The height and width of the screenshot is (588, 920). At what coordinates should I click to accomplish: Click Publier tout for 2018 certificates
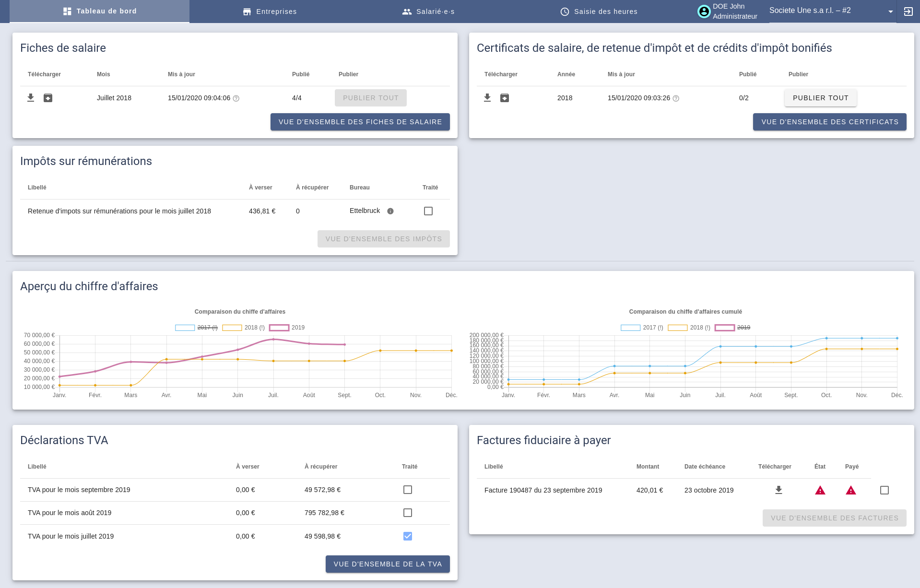tap(820, 98)
